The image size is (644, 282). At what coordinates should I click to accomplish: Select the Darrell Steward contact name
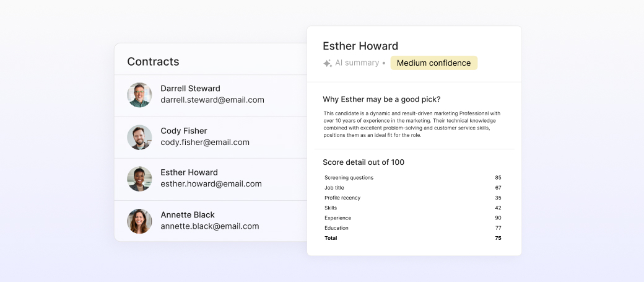pos(190,89)
